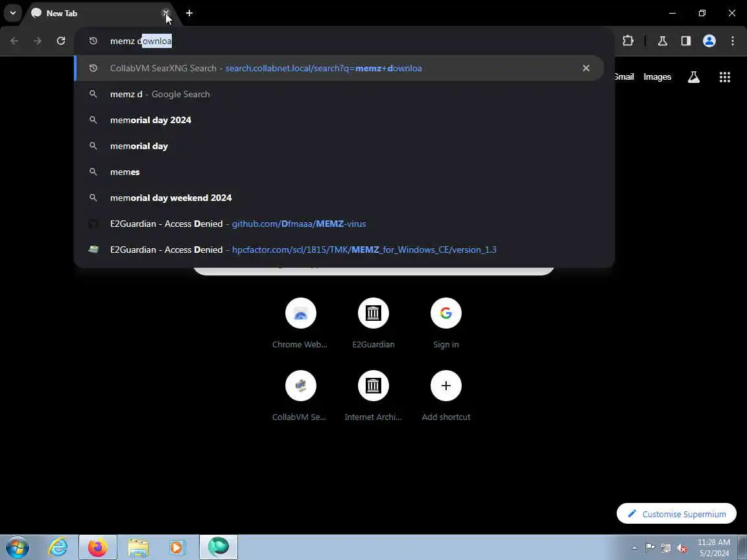Open the Internet Archi... shortcut tile
This screenshot has height=560, width=747.
point(373,395)
